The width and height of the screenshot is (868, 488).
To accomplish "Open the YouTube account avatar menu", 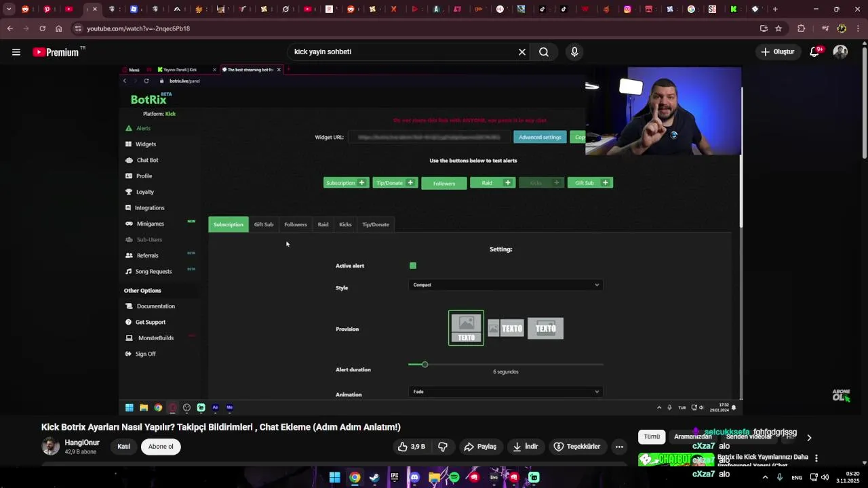I will pyautogui.click(x=840, y=52).
